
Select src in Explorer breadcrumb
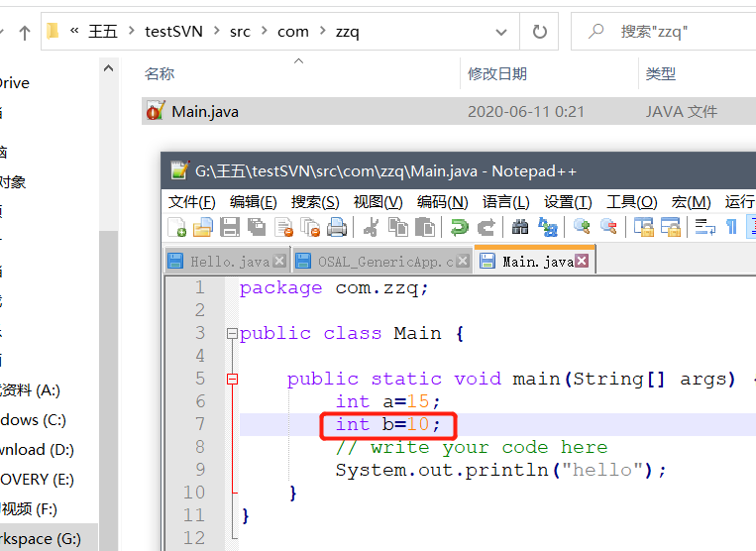[x=240, y=33]
